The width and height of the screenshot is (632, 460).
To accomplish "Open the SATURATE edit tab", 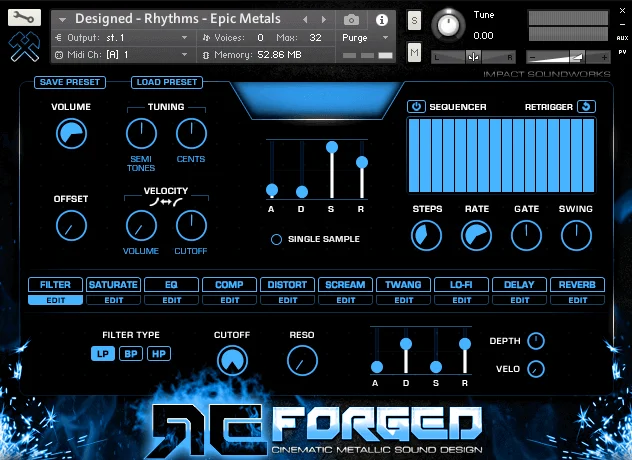I will (x=114, y=300).
